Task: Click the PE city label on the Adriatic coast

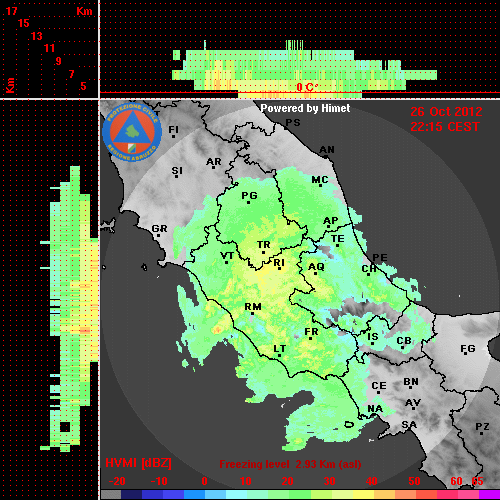Action: click(x=380, y=257)
